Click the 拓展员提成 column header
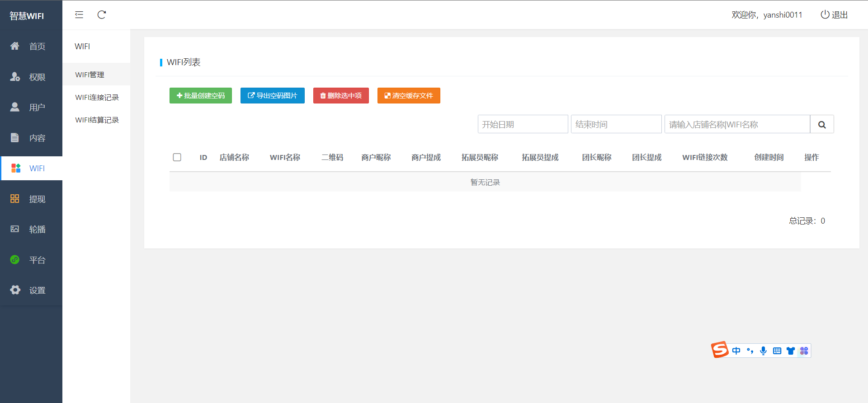Image resolution: width=868 pixels, height=403 pixels. (x=540, y=157)
